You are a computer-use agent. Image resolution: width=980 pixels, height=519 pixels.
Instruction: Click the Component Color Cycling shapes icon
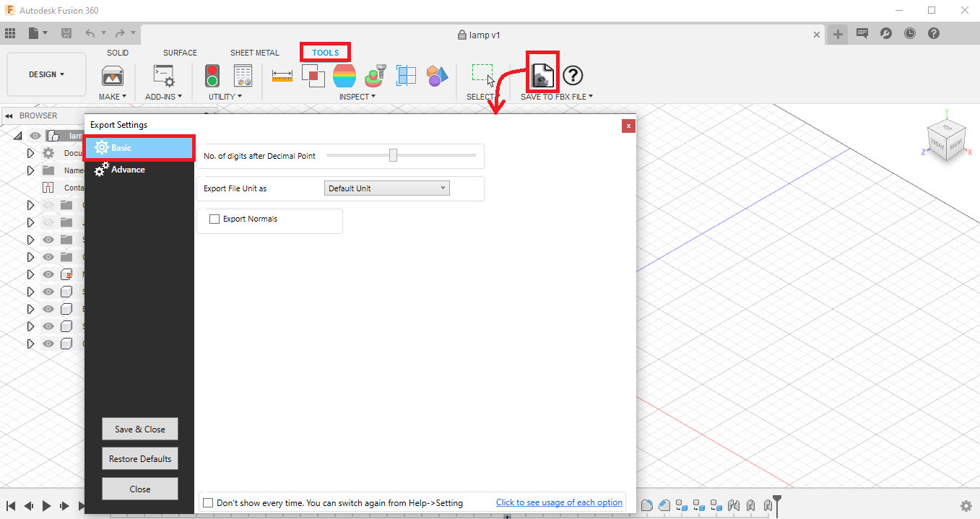click(437, 76)
